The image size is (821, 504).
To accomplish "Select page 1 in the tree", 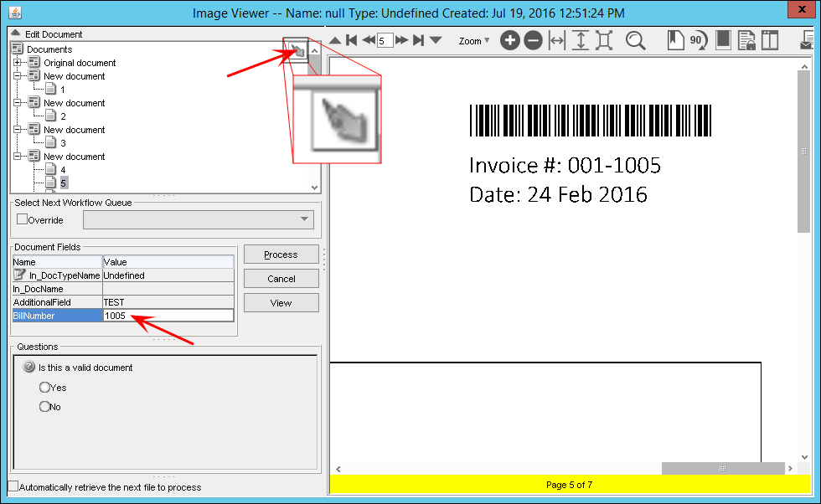I will click(x=62, y=90).
